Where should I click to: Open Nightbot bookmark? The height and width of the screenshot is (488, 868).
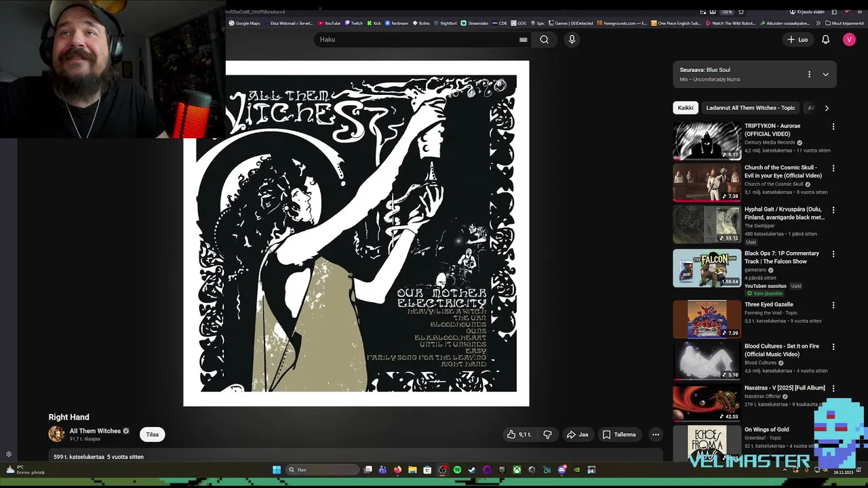point(445,23)
